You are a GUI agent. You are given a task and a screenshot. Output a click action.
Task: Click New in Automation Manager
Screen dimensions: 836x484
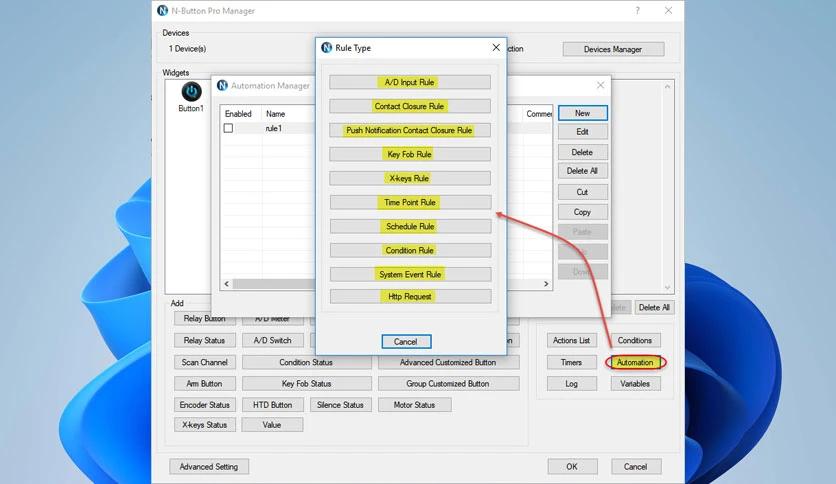coord(582,113)
